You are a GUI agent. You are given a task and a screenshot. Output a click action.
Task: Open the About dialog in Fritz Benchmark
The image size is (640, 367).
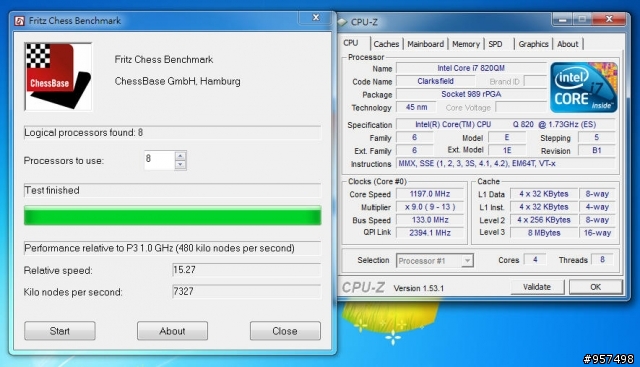point(172,331)
